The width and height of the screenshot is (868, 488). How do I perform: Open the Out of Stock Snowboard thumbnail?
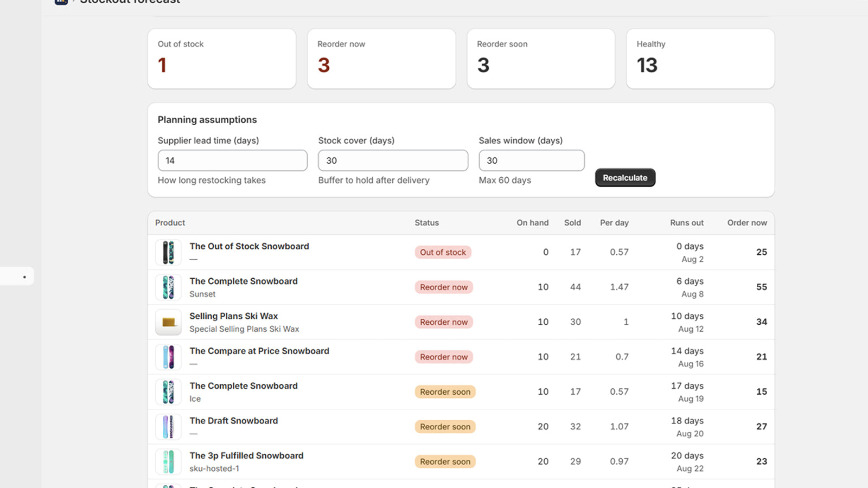pyautogui.click(x=168, y=252)
